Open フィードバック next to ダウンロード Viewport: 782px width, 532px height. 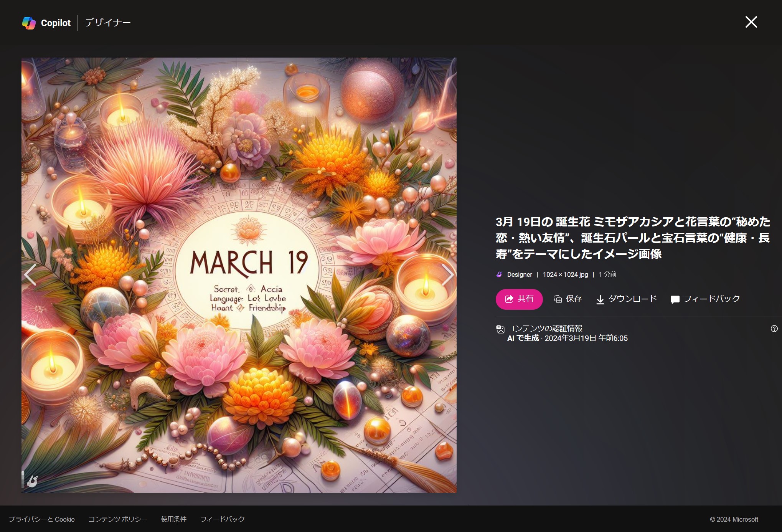[705, 299]
